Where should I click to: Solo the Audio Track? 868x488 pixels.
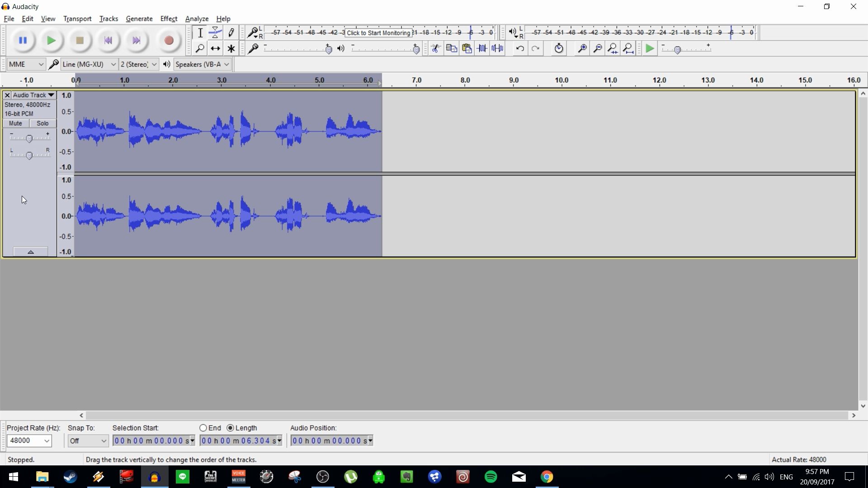click(42, 123)
